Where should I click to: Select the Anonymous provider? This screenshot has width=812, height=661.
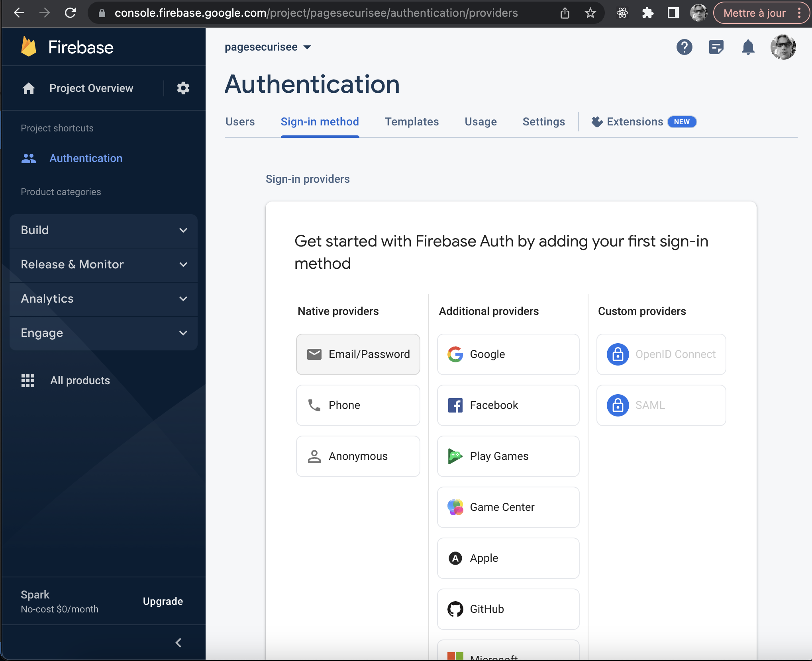point(358,456)
